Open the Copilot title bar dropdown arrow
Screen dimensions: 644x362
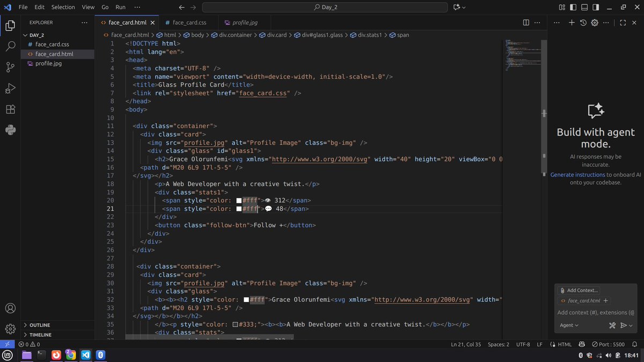pyautogui.click(x=464, y=8)
